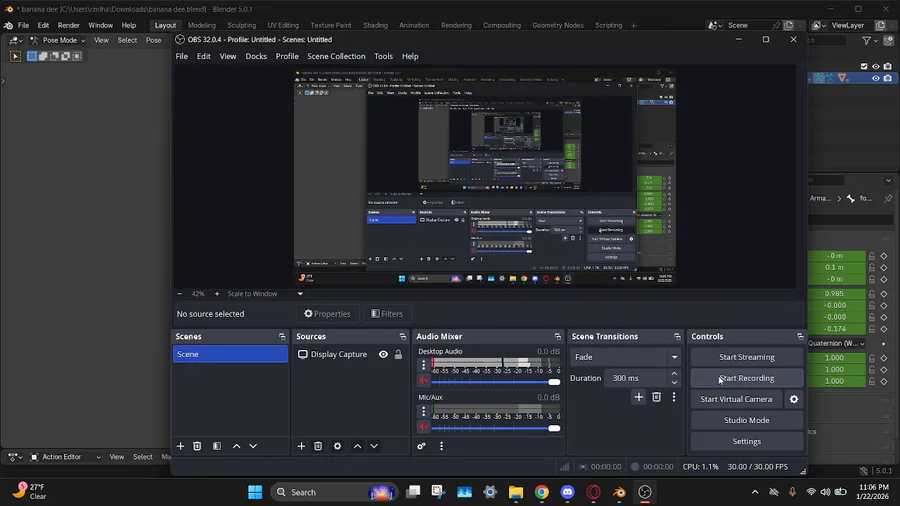The height and width of the screenshot is (506, 900).
Task: Open Google Chrome from taskbar
Action: pyautogui.click(x=541, y=492)
